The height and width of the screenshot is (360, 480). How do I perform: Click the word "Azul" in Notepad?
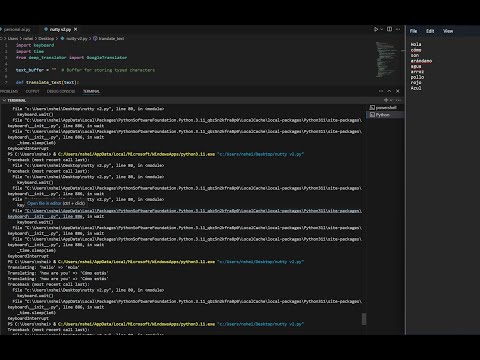(x=416, y=88)
